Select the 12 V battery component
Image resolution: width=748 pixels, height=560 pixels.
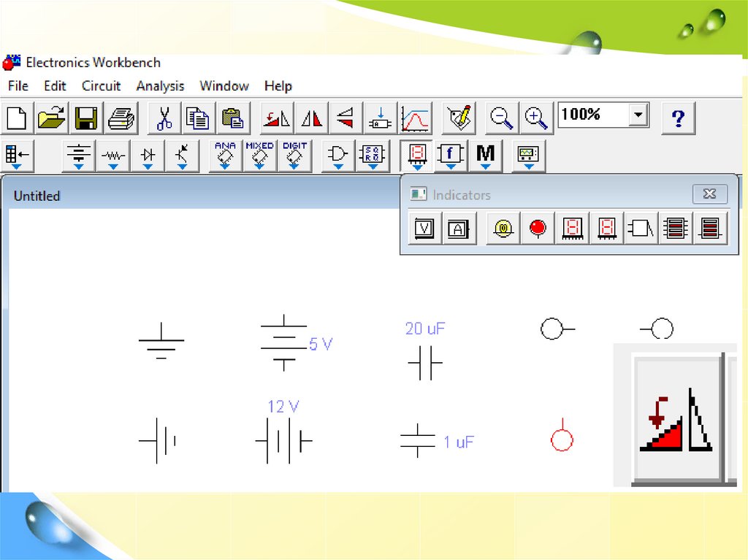pyautogui.click(x=284, y=441)
